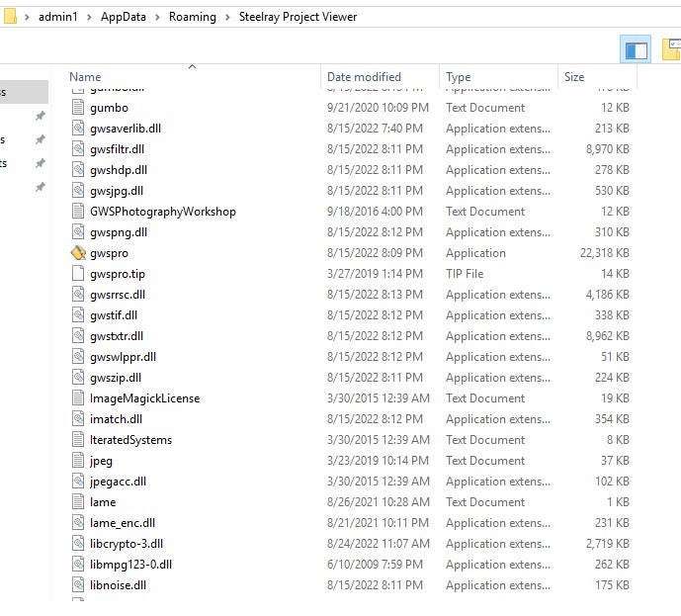
Task: Expand the chevron after admin1 in breadcrumb
Action: pos(90,17)
